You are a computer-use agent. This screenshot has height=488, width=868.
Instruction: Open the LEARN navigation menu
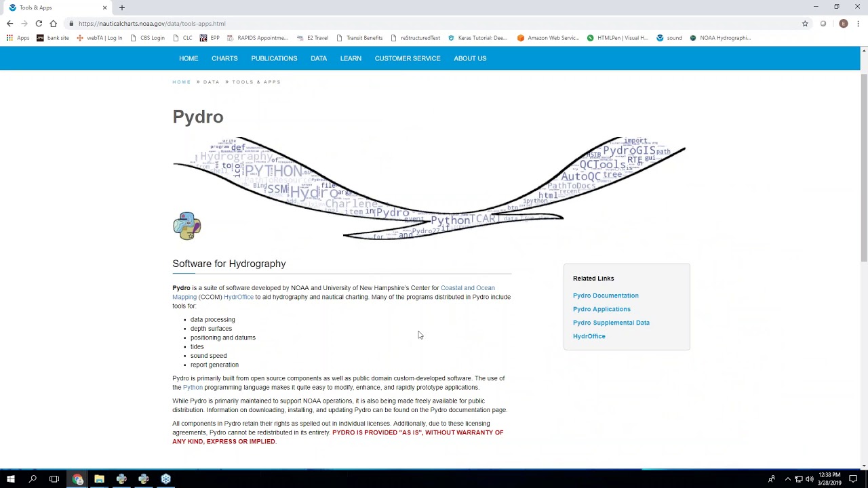(x=351, y=58)
